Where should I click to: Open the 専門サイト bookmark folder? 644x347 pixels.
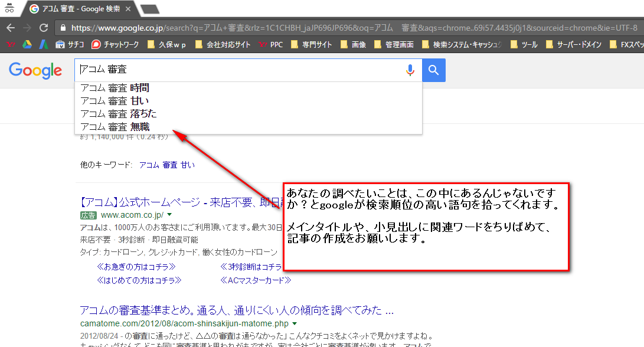(x=311, y=44)
